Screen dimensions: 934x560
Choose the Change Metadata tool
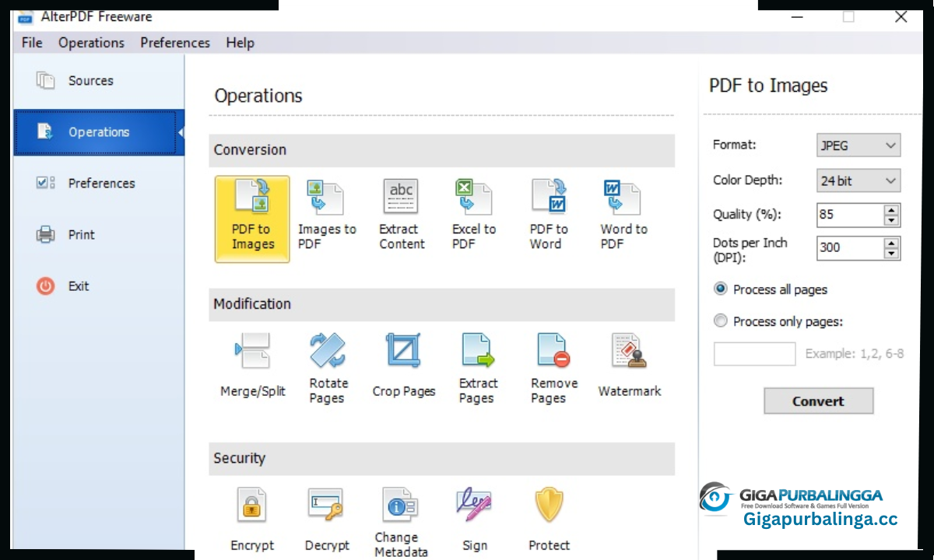pos(401,522)
